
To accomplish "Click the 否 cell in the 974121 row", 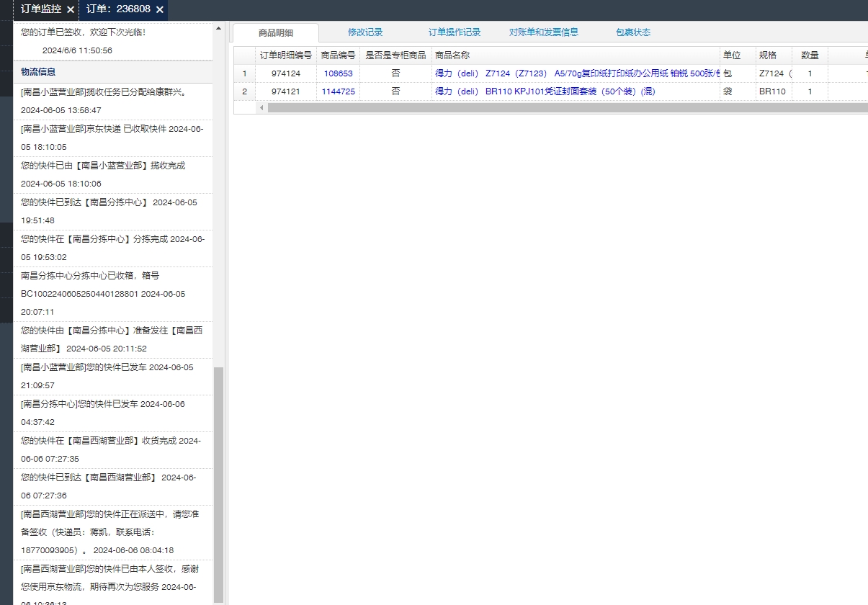I will click(x=396, y=91).
